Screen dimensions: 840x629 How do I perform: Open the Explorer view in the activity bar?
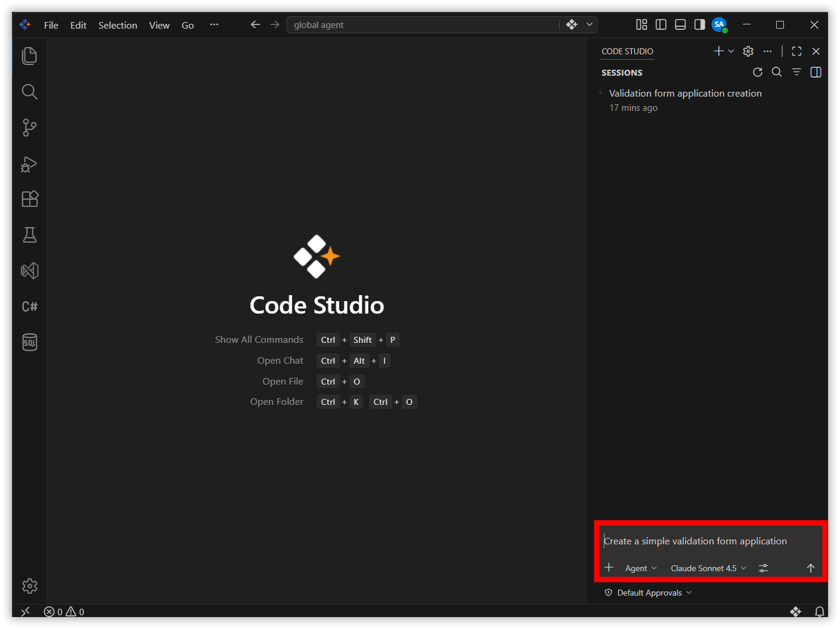29,56
